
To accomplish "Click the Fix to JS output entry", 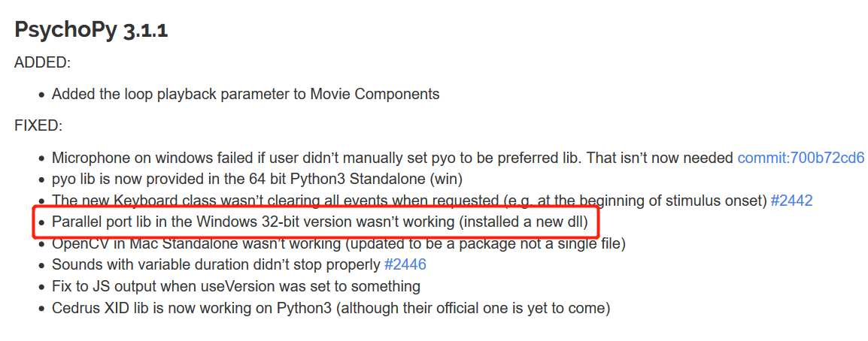I will pos(236,286).
